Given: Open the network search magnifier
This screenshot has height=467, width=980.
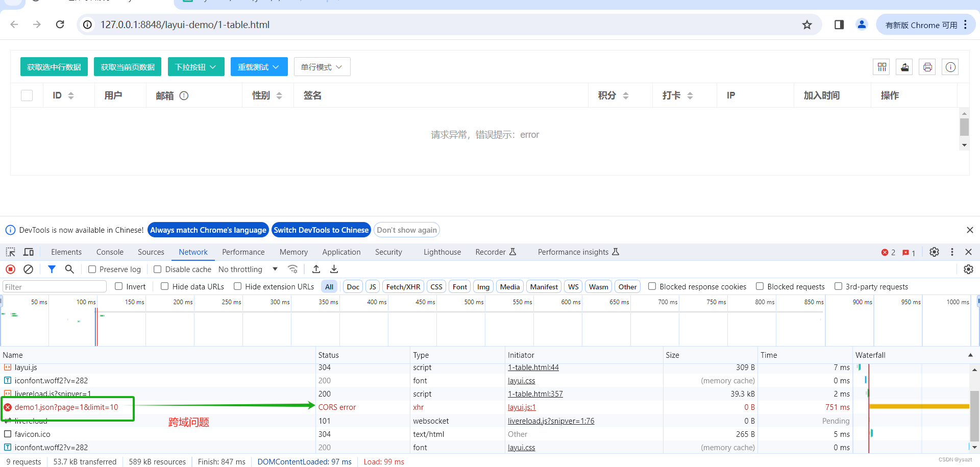Looking at the screenshot, I should 69,269.
